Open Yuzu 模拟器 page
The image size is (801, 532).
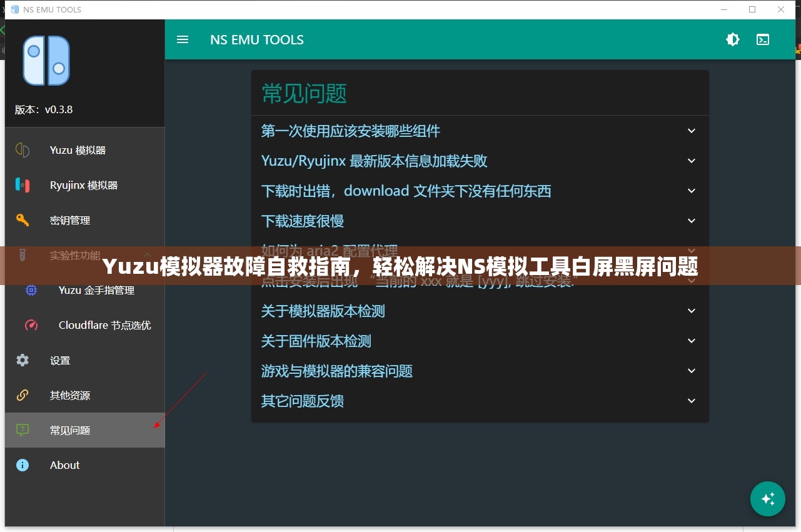pos(85,150)
